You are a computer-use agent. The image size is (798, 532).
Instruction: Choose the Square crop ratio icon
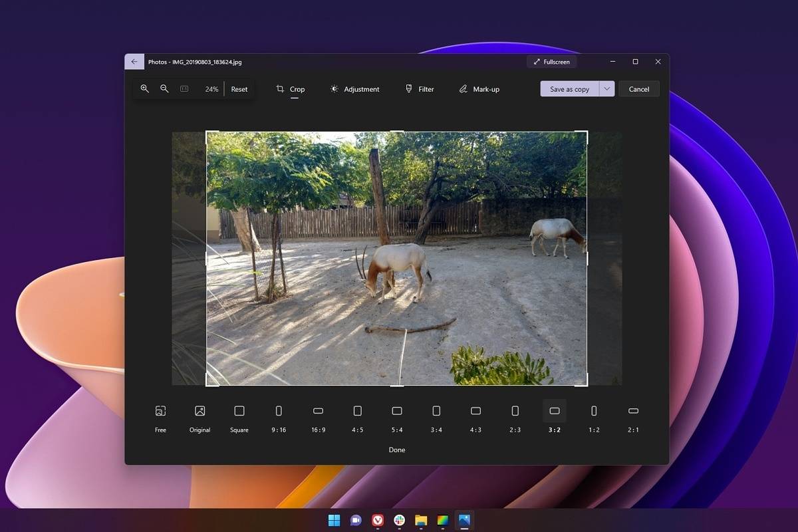[x=239, y=411]
